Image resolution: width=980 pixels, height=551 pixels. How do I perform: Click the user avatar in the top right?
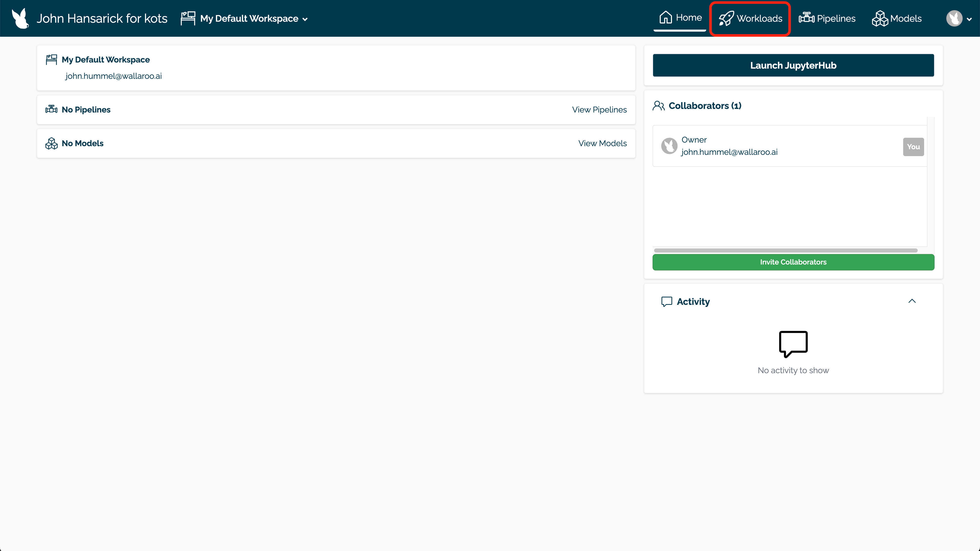point(954,18)
